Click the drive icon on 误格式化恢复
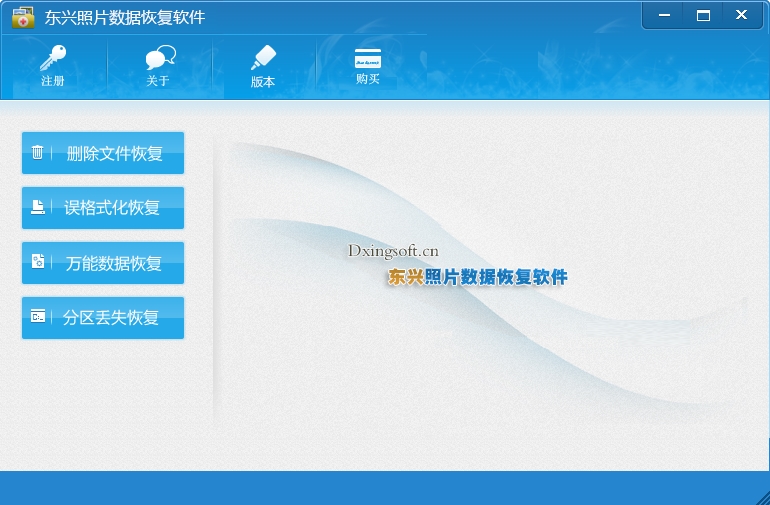770x505 pixels. [38, 208]
